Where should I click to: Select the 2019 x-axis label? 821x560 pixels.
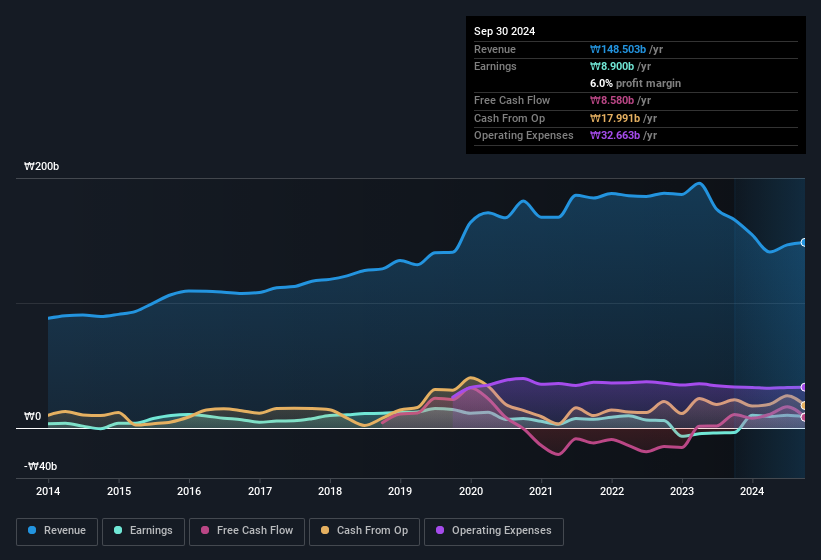400,491
